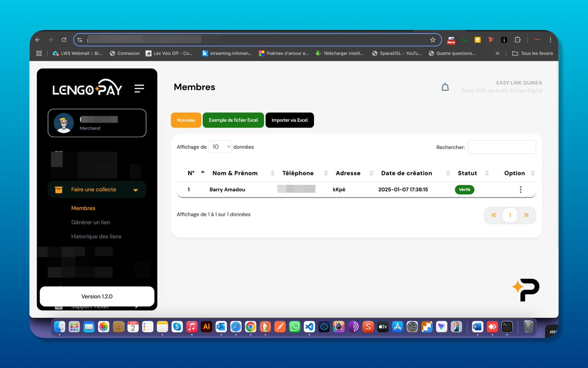Image resolution: width=588 pixels, height=368 pixels.
Task: Open Launchpad from the dock
Action: tap(74, 326)
